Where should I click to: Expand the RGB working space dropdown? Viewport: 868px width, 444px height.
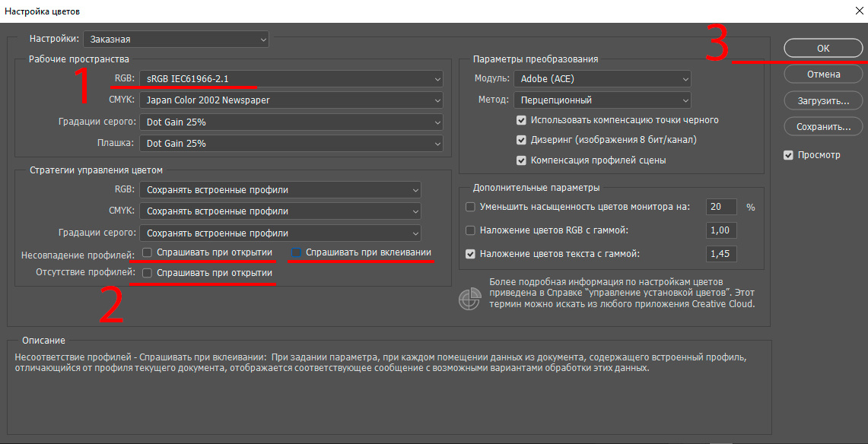click(x=291, y=78)
